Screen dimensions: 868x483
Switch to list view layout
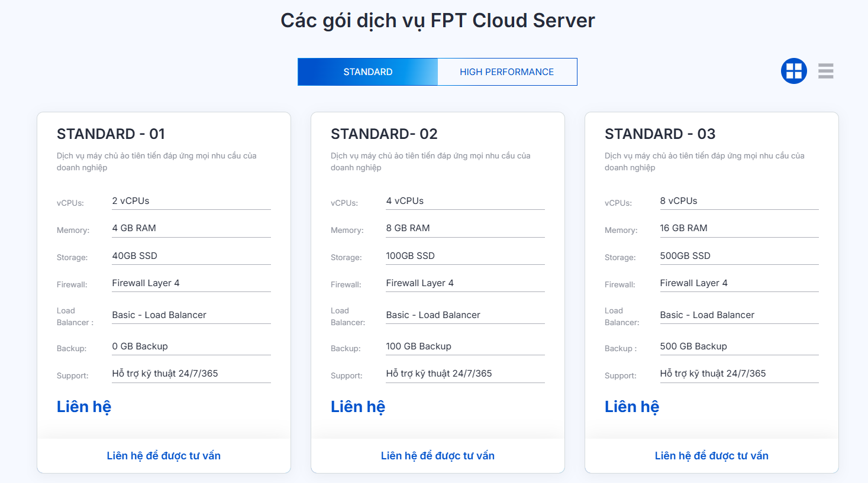pos(825,71)
